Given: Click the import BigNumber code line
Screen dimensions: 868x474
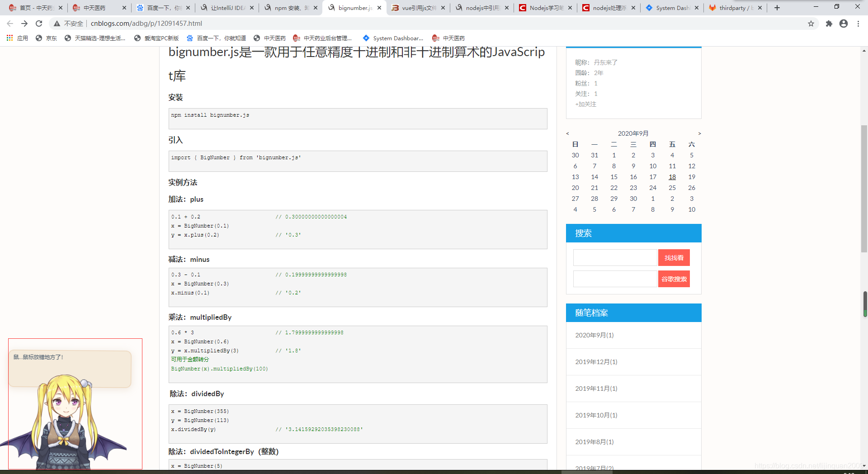Looking at the screenshot, I should tap(236, 157).
